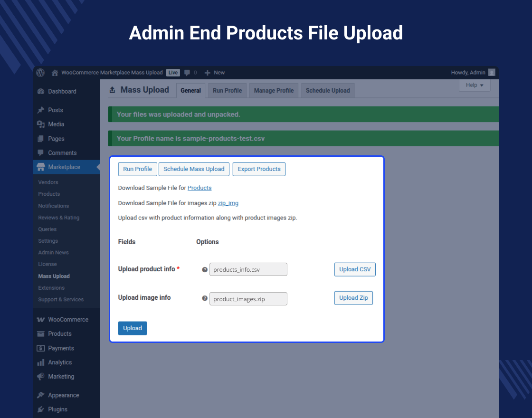The height and width of the screenshot is (418, 532).
Task: Click help icon beside product_images.zip field
Action: click(205, 298)
